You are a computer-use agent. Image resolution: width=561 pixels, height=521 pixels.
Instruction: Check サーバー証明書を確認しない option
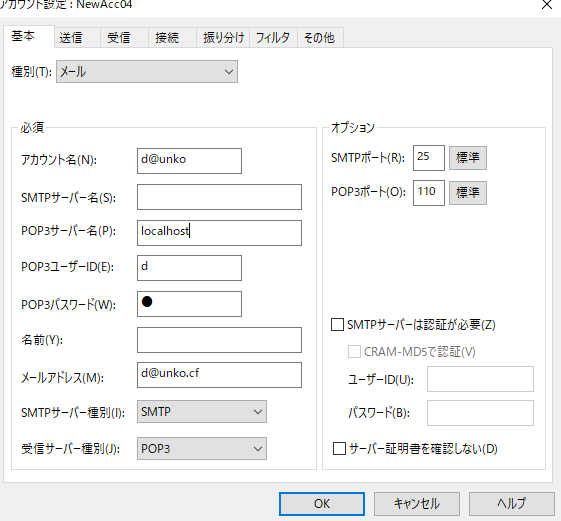339,448
